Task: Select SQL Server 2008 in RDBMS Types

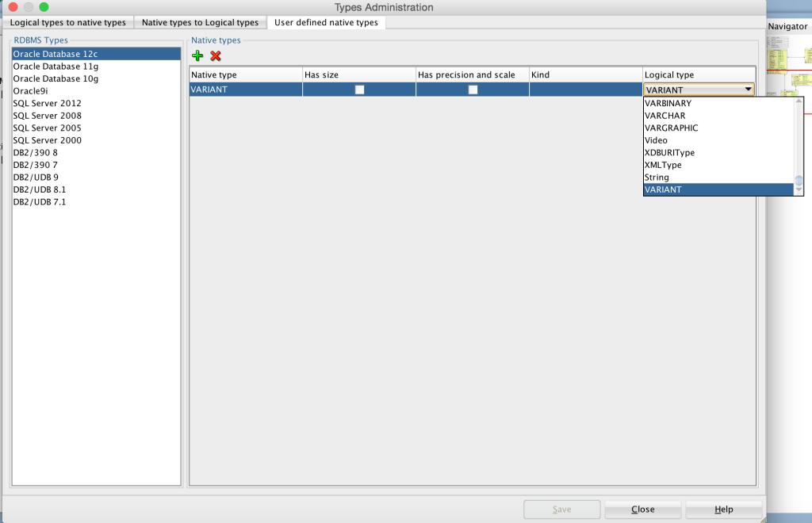Action: click(x=96, y=116)
